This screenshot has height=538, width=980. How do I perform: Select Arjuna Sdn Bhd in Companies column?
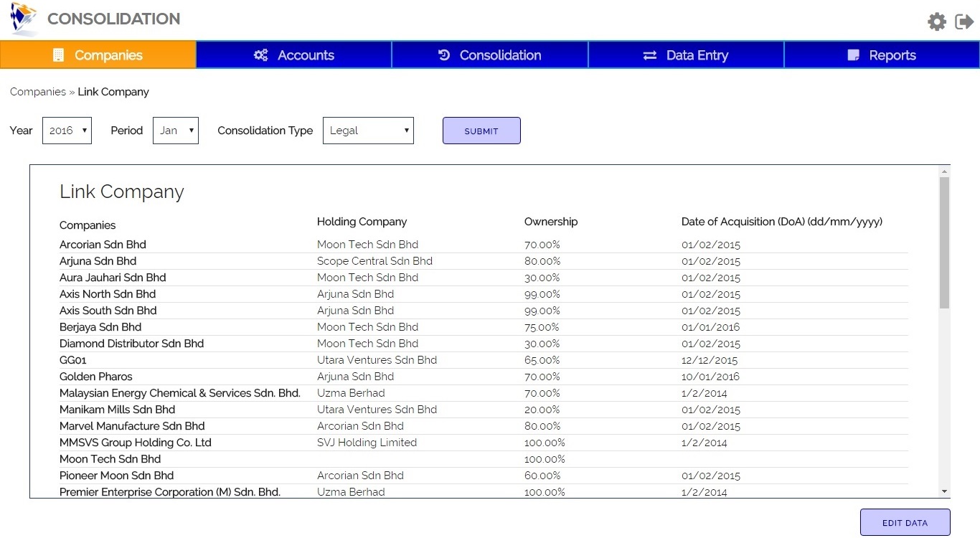[x=98, y=261]
